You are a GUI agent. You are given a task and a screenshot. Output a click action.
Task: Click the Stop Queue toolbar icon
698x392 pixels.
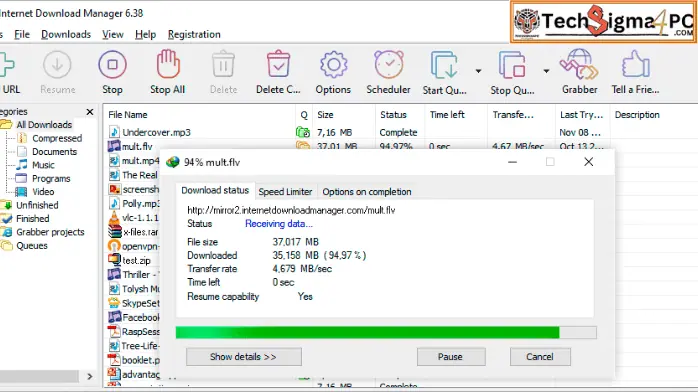pos(512,65)
